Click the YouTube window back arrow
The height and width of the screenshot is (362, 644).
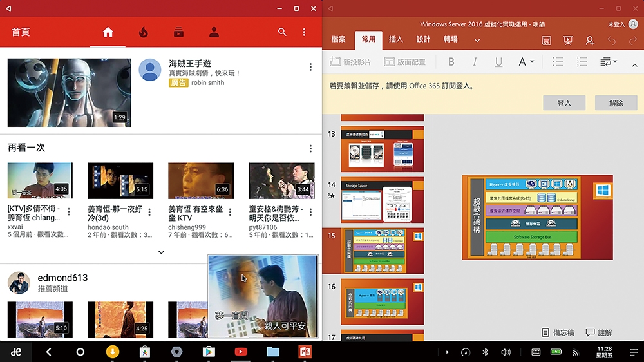(8, 8)
